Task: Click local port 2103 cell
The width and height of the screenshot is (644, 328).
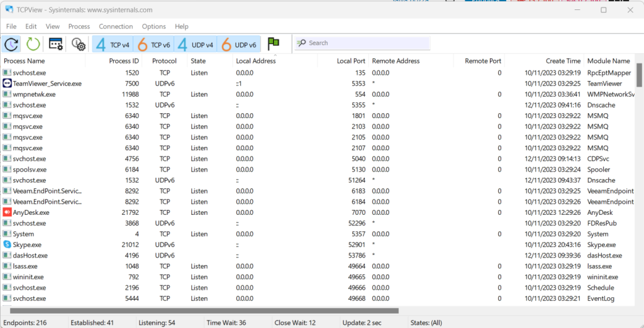Action: click(358, 126)
